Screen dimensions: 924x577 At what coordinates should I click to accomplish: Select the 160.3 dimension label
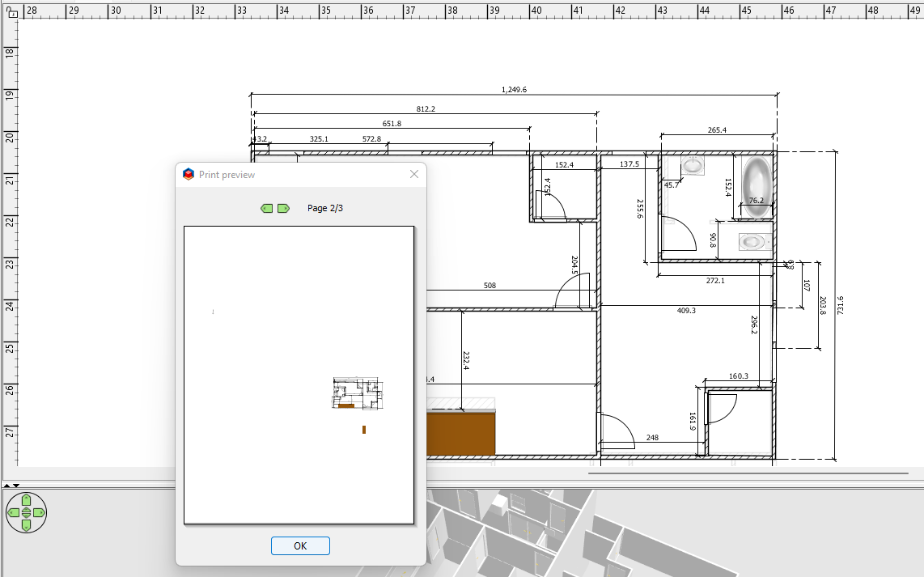click(739, 376)
